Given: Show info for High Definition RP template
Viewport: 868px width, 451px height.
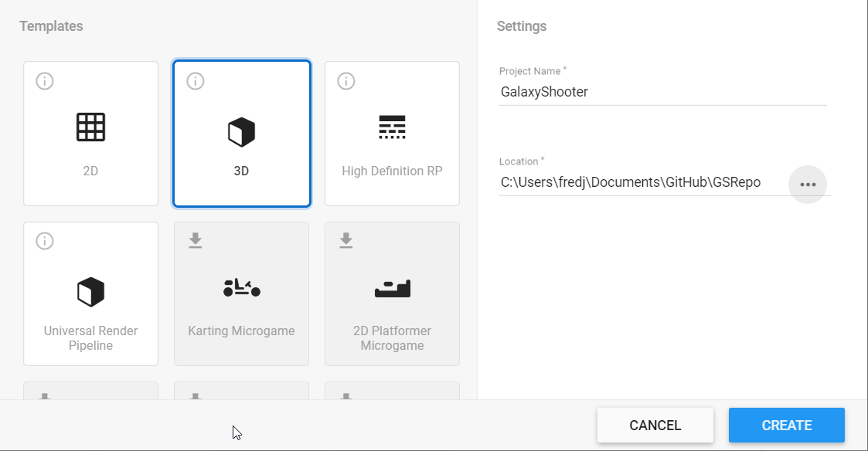Looking at the screenshot, I should [345, 80].
